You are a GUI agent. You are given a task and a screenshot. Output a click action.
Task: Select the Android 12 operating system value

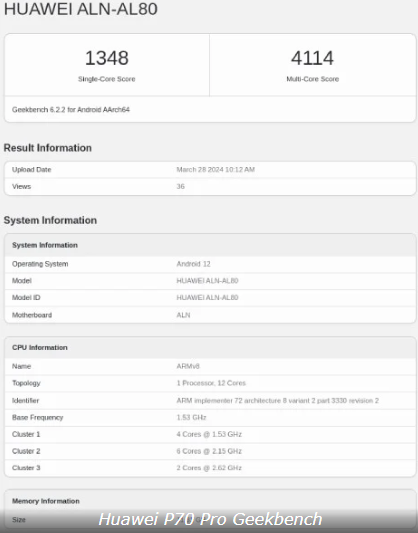point(193,264)
